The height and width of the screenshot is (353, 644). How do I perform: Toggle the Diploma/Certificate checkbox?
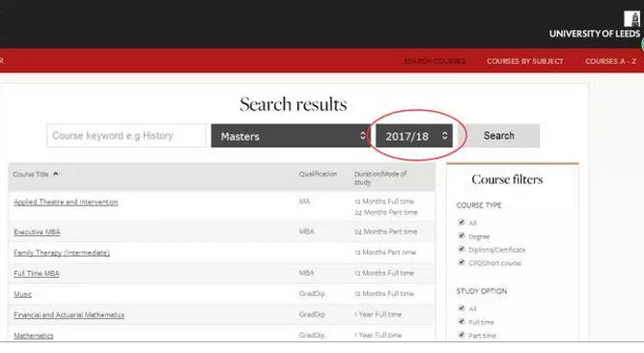[x=462, y=249]
